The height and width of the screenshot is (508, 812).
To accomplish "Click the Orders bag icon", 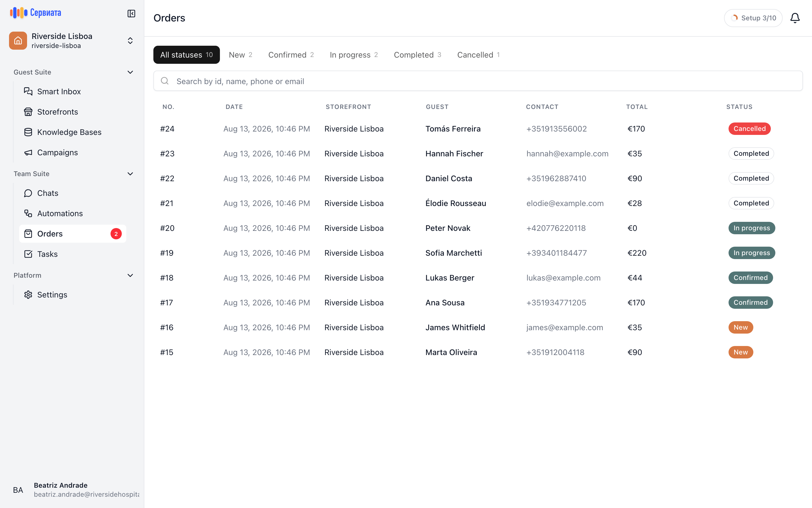I will click(x=28, y=234).
